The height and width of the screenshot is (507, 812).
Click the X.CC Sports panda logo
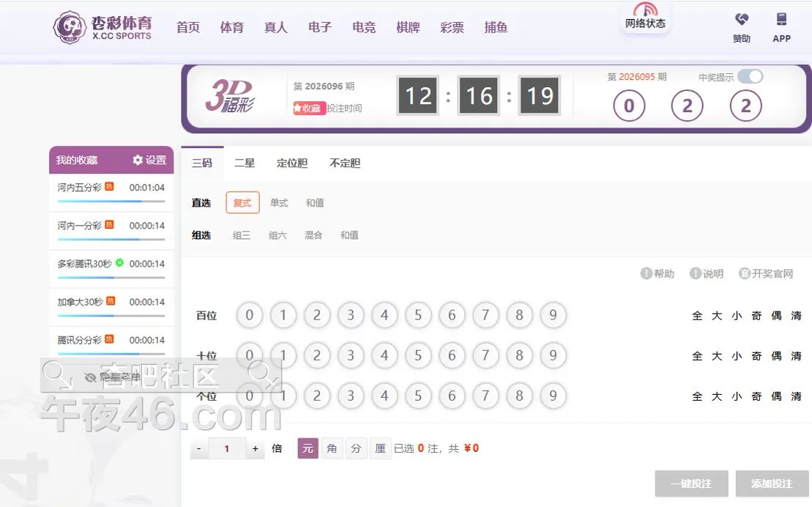click(x=70, y=27)
